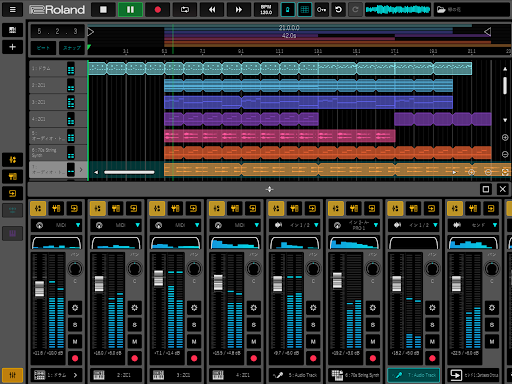The height and width of the screenshot is (384, 512).
Task: Open instrument icon of track 1 drums
Action: [71, 68]
